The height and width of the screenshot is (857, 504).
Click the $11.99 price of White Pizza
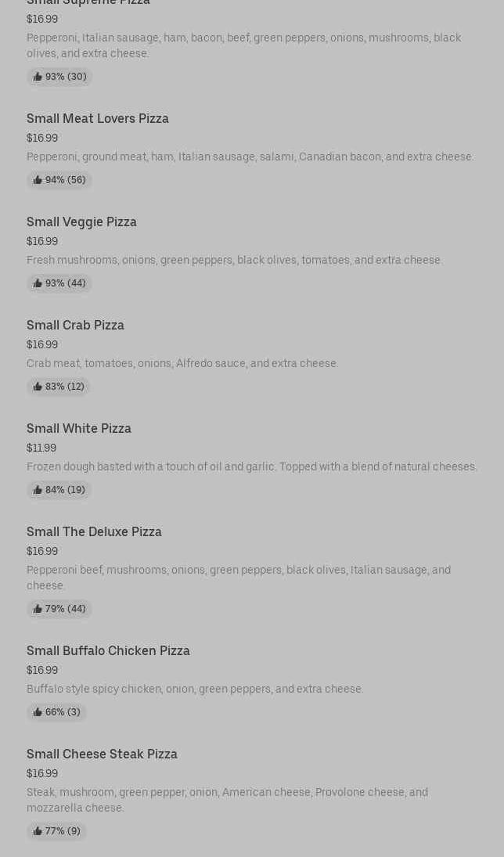41,448
